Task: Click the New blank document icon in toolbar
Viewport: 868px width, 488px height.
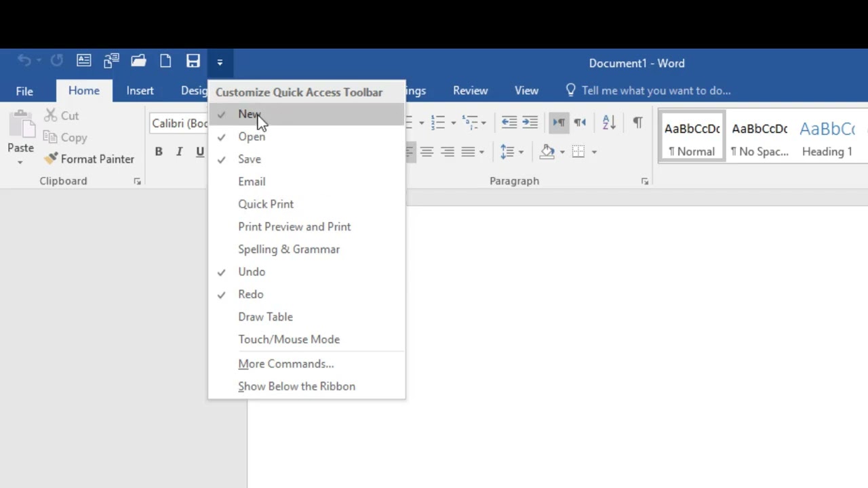Action: point(165,61)
